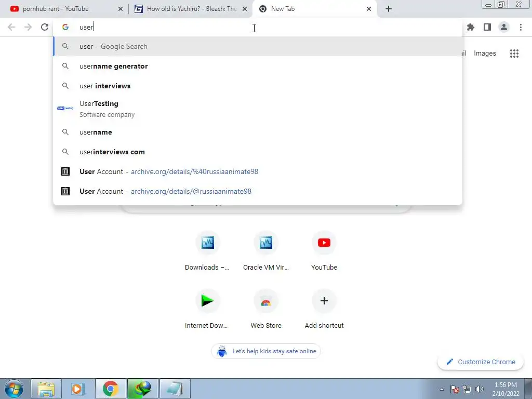The height and width of the screenshot is (399, 532).
Task: Open archive.org/details/@russiaanimate98 suggestion
Action: tap(258, 191)
